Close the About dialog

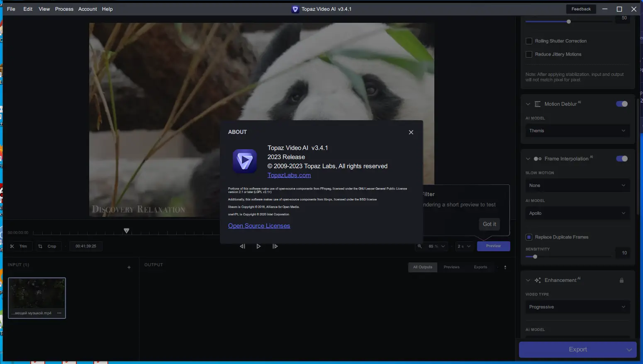(411, 132)
